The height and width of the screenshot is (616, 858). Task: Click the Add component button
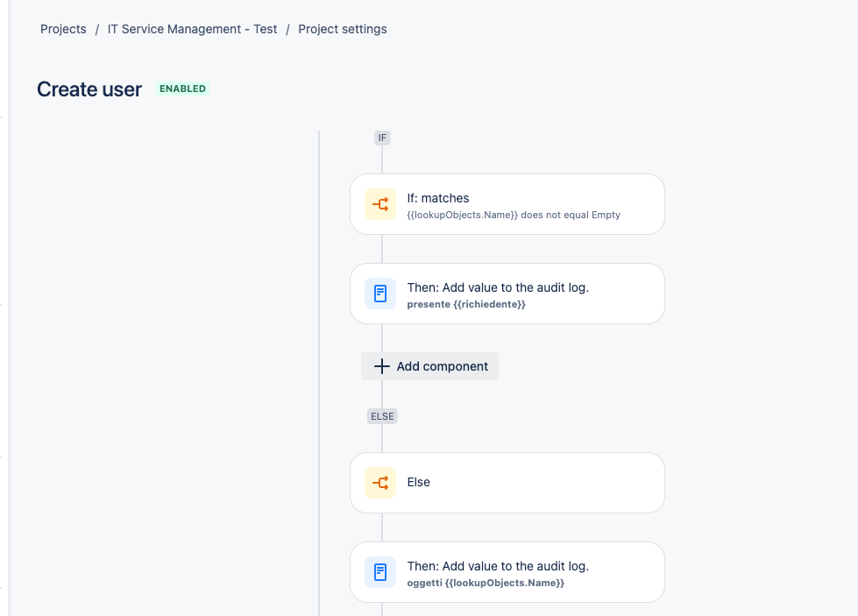tap(429, 366)
